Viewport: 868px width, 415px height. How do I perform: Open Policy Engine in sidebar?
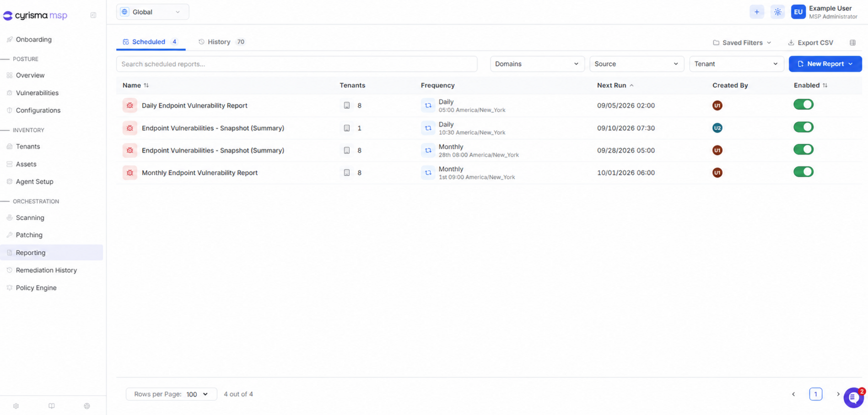point(36,288)
